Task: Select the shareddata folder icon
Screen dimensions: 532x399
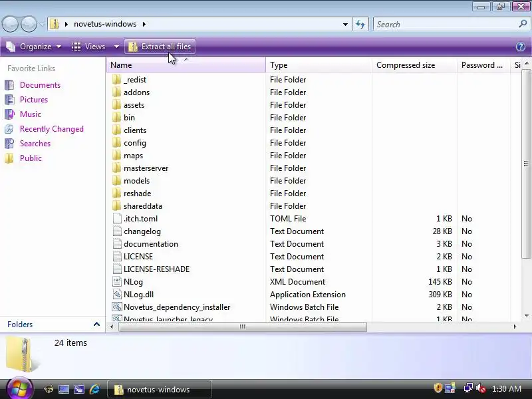Action: 117,205
